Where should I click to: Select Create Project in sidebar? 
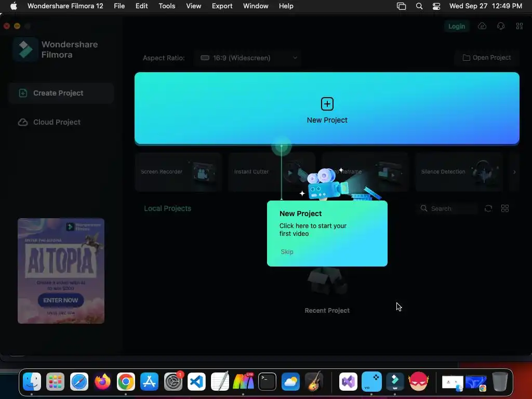tap(61, 93)
